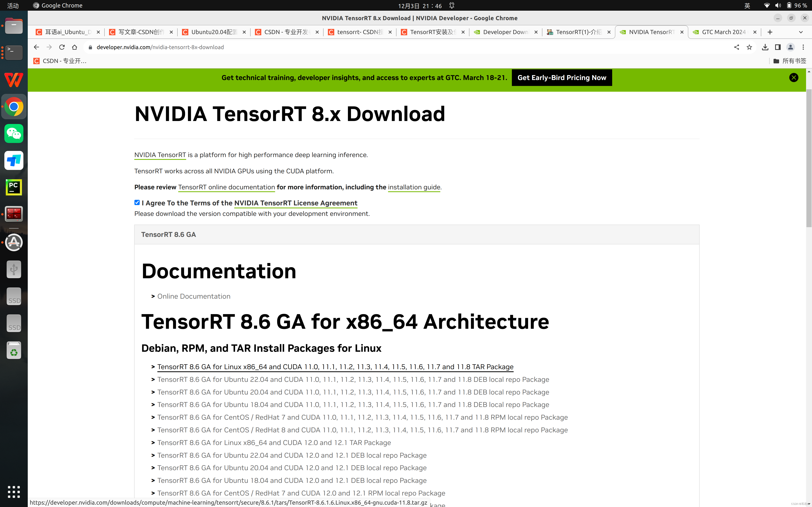Open WeChat from the dock
The width and height of the screenshot is (812, 507).
(13, 133)
